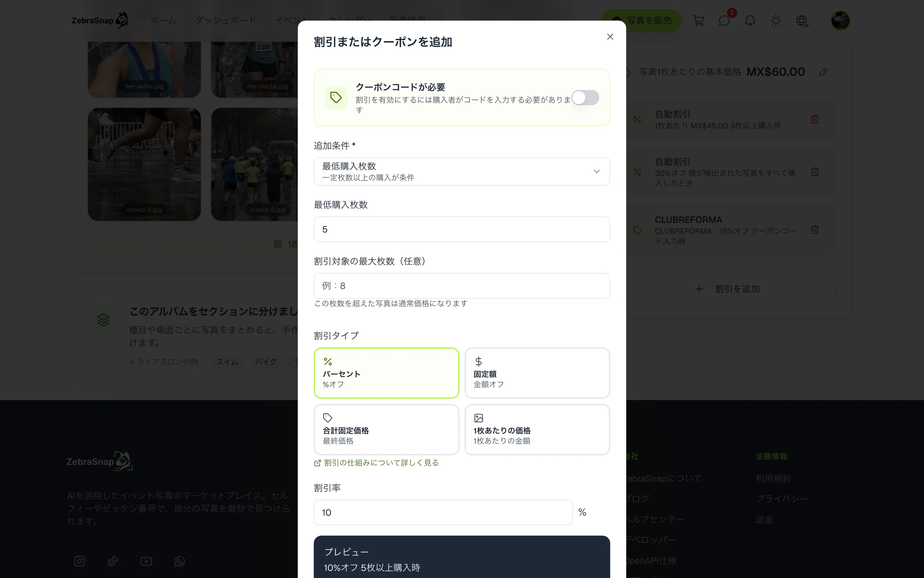The height and width of the screenshot is (578, 924).
Task: Click the 割引率 input field showing 10
Action: click(x=443, y=512)
